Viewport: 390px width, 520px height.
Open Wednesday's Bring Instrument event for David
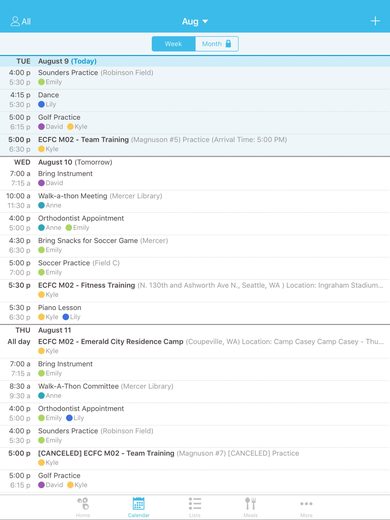[x=195, y=179]
